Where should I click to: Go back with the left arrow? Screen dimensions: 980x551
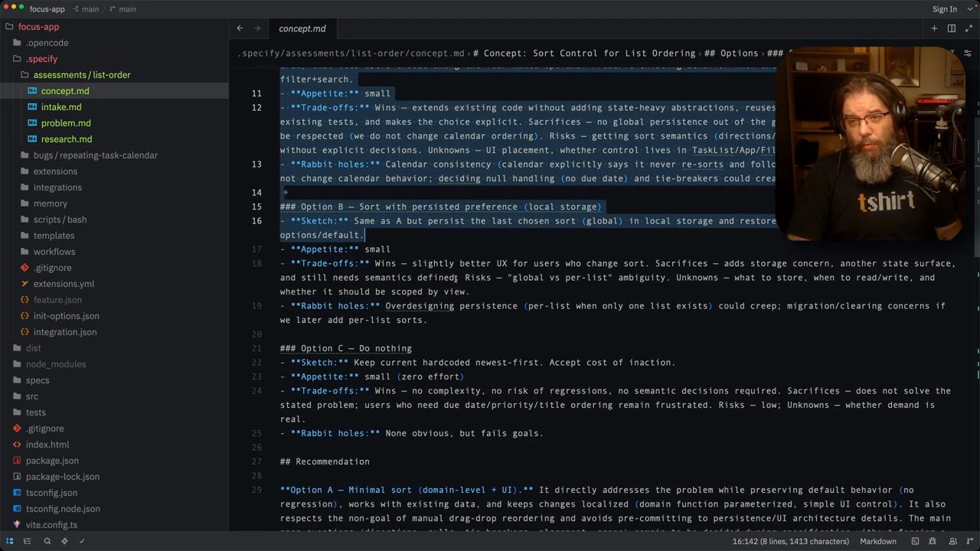[240, 28]
